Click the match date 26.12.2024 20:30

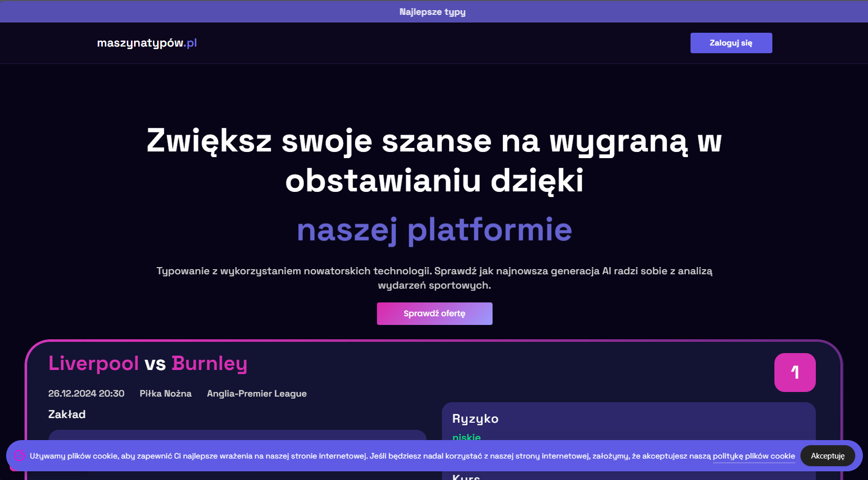pos(86,394)
